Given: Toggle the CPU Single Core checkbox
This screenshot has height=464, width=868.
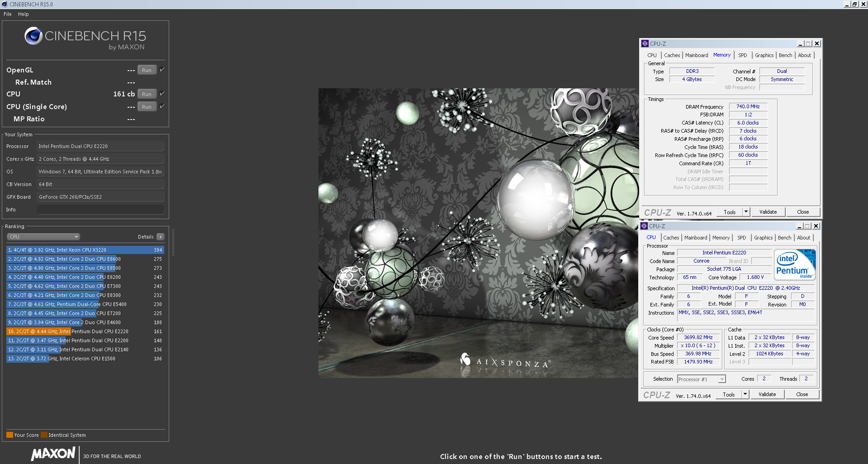Looking at the screenshot, I should pyautogui.click(x=162, y=106).
